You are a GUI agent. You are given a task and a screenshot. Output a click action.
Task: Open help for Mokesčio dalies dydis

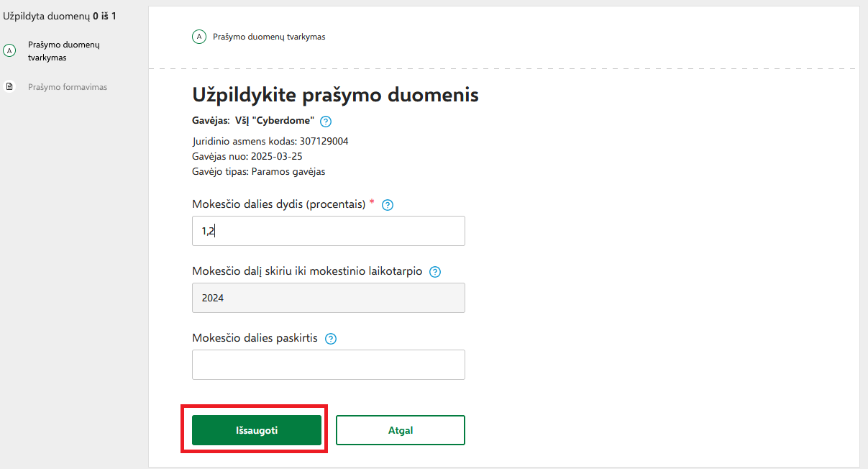pyautogui.click(x=388, y=205)
